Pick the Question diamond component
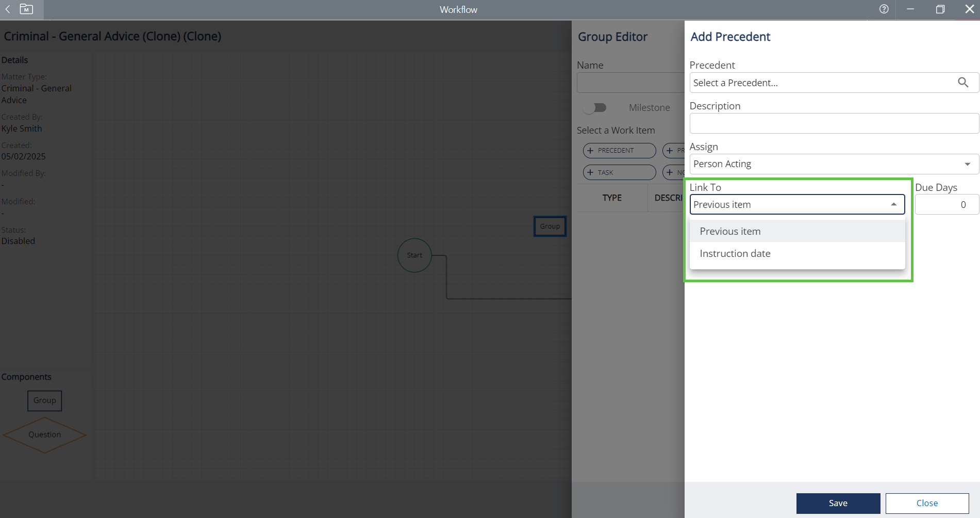Screen dimensions: 980x518 [45, 435]
